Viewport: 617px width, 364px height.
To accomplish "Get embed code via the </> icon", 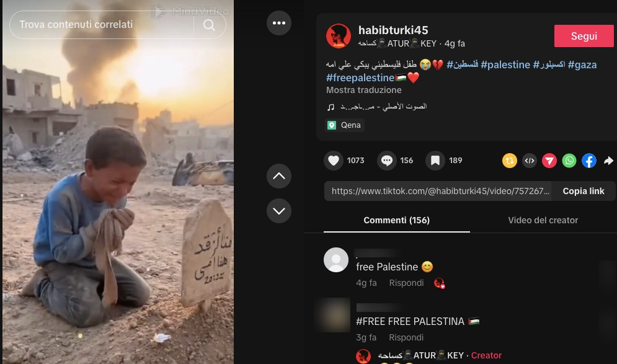I will click(530, 161).
